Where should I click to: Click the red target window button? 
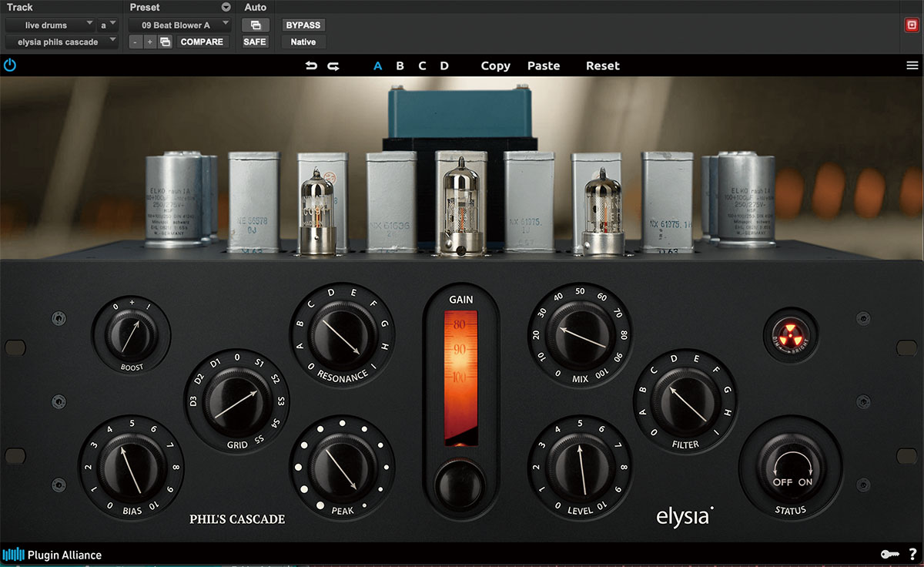point(912,25)
